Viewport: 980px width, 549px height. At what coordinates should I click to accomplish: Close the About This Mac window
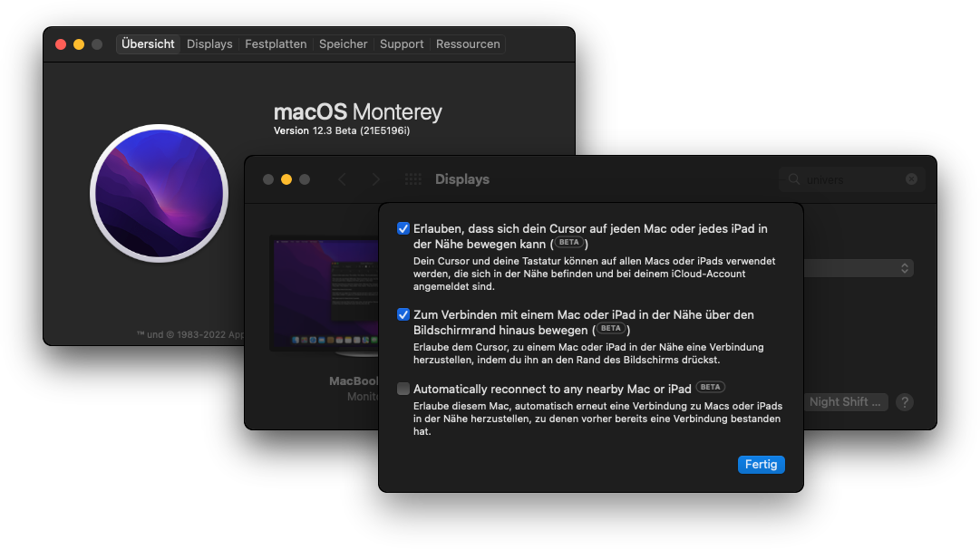pyautogui.click(x=61, y=44)
